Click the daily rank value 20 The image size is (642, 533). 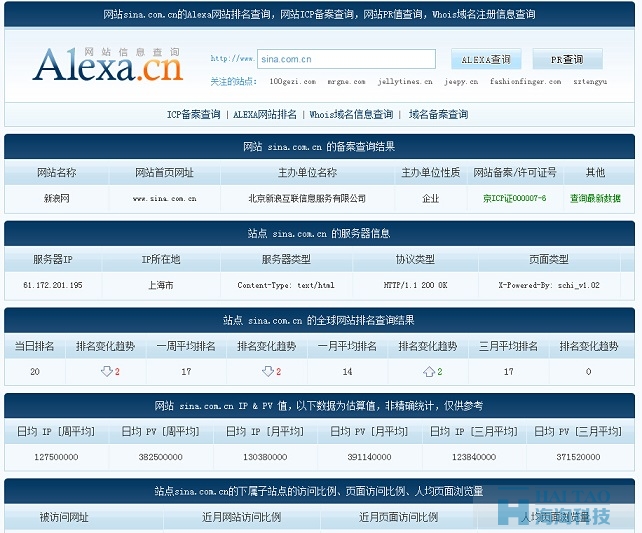click(x=35, y=371)
